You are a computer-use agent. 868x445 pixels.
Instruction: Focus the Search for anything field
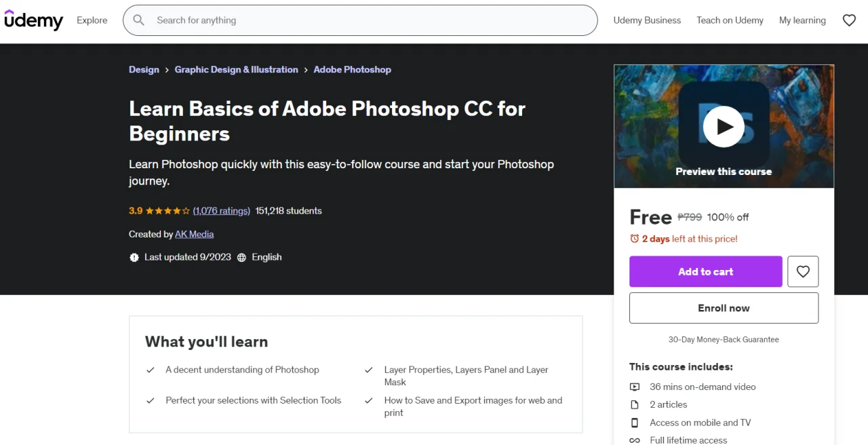[x=359, y=20]
